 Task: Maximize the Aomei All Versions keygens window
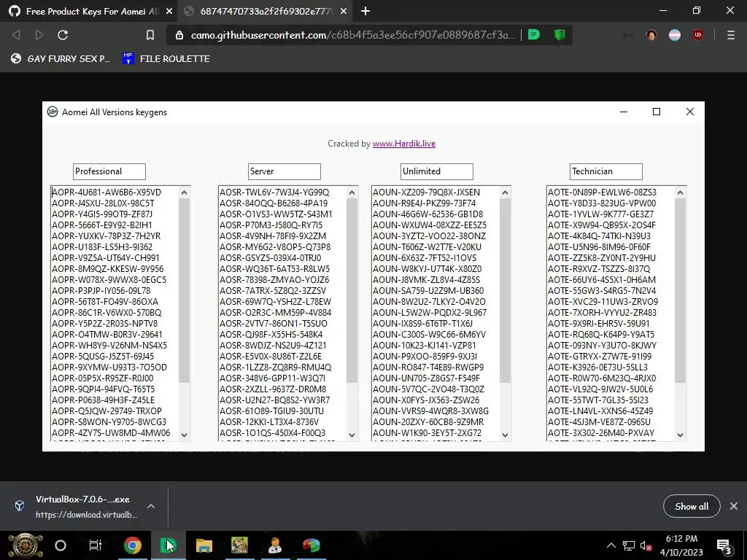(657, 112)
